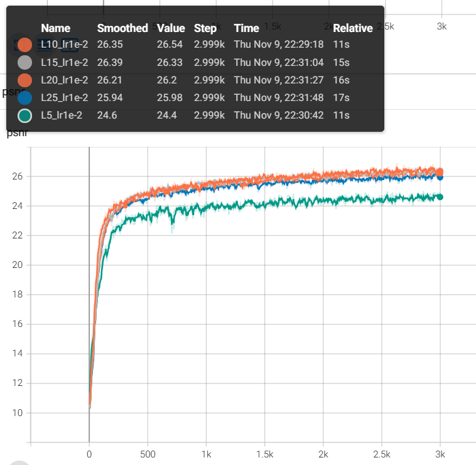Select the L25_lr1e-2 run name
476x465 pixels.
click(x=64, y=97)
